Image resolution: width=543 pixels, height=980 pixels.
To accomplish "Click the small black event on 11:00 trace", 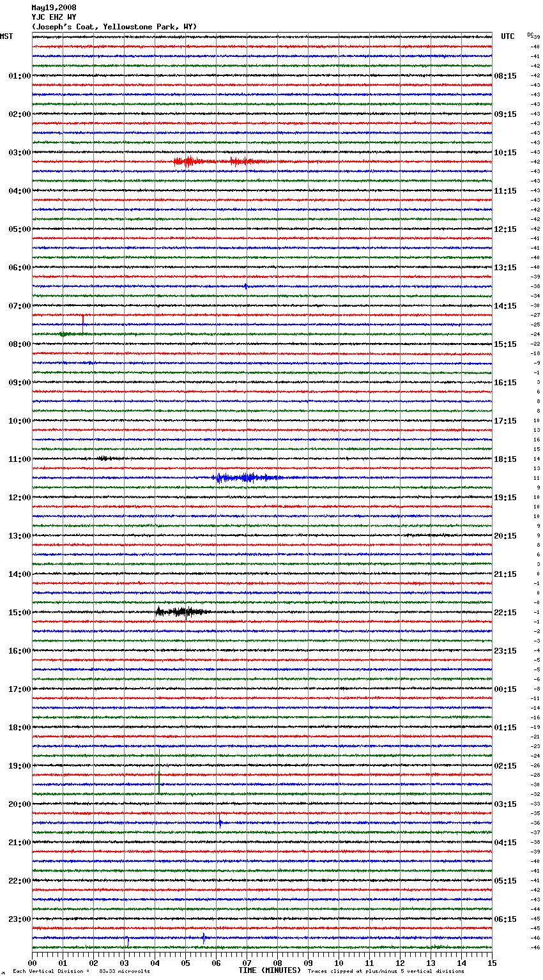I will click(107, 458).
